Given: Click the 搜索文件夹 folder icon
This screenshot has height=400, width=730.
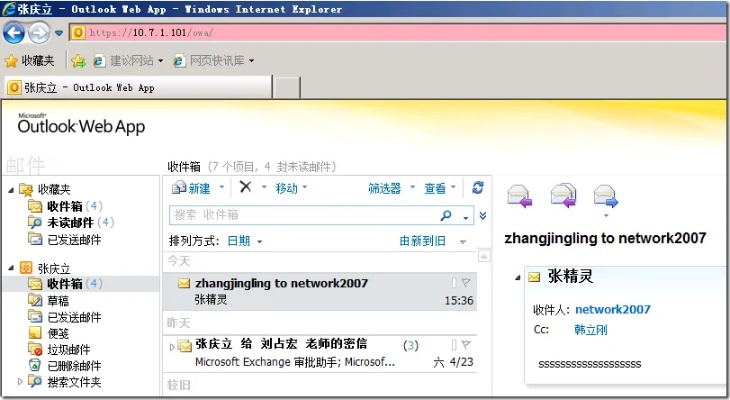Looking at the screenshot, I should point(35,381).
